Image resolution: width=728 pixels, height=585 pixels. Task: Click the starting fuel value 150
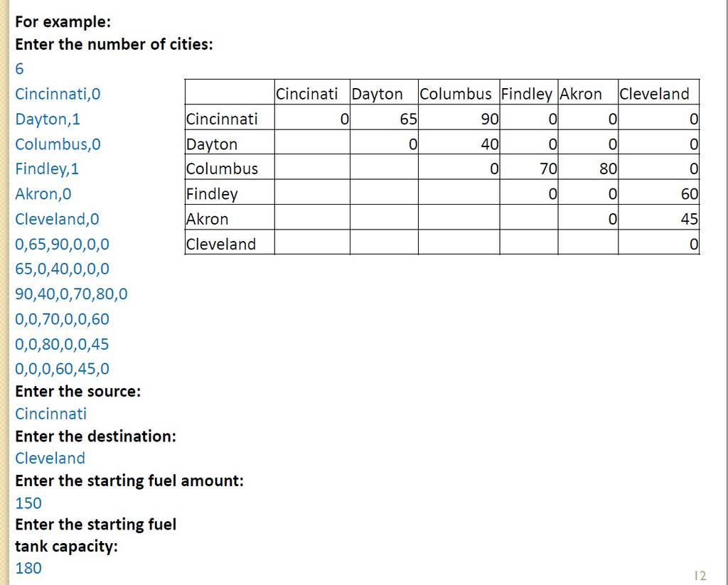(x=28, y=503)
